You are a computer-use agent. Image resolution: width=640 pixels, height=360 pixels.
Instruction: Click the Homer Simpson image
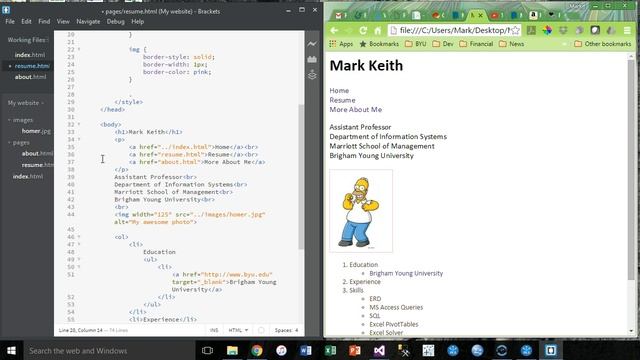point(361,211)
